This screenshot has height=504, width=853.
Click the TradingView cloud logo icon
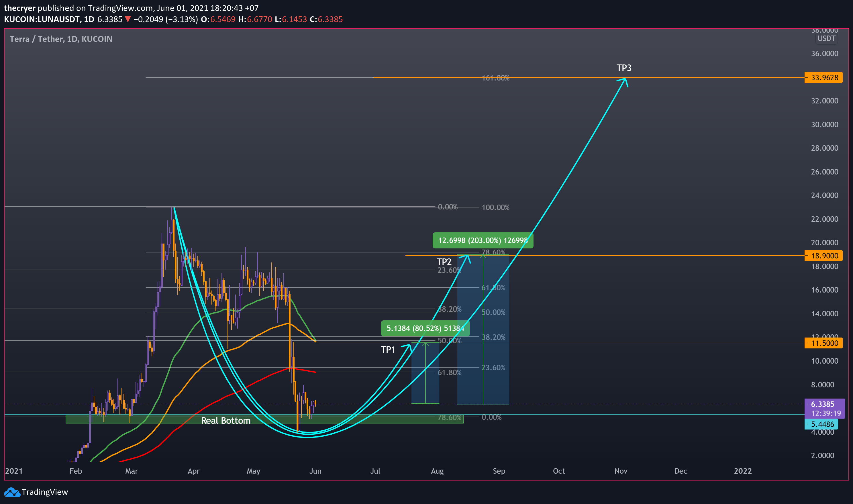(12, 492)
